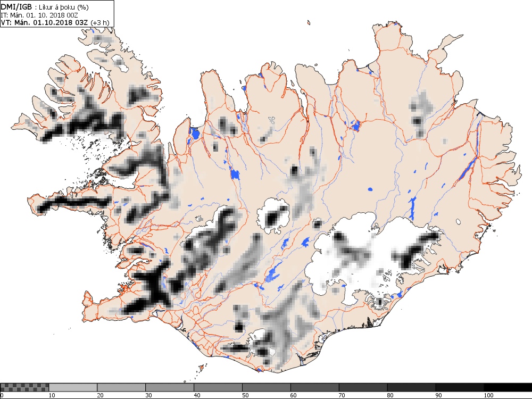Pick the 30–40 gray legend swatch
Image resolution: width=532 pixels, height=399 pixels.
170,387
